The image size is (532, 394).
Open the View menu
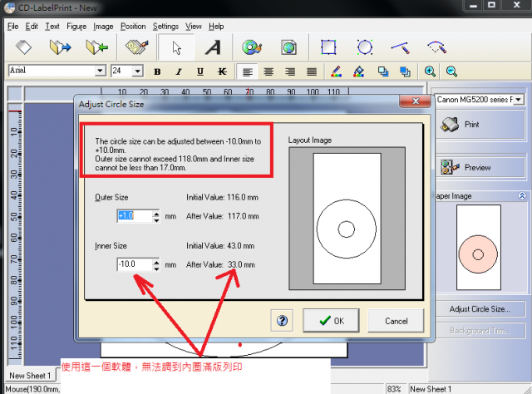[x=194, y=26]
